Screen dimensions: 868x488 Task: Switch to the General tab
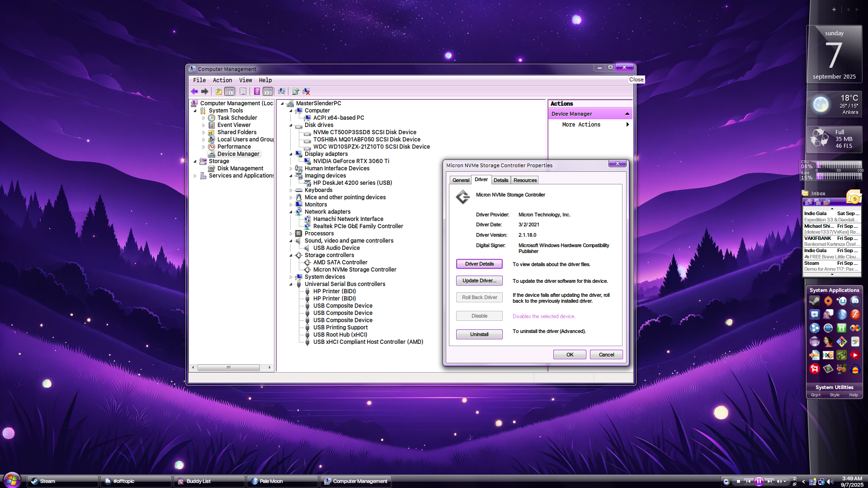click(461, 180)
